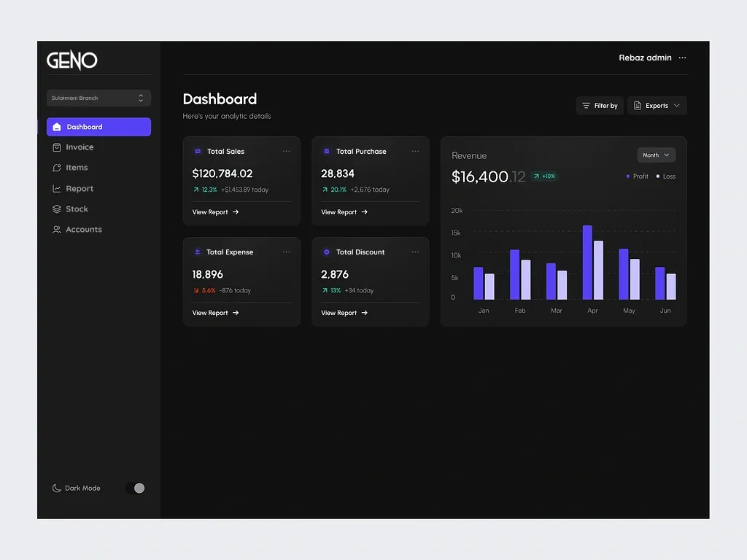Open options menu on Total Discount card

415,252
